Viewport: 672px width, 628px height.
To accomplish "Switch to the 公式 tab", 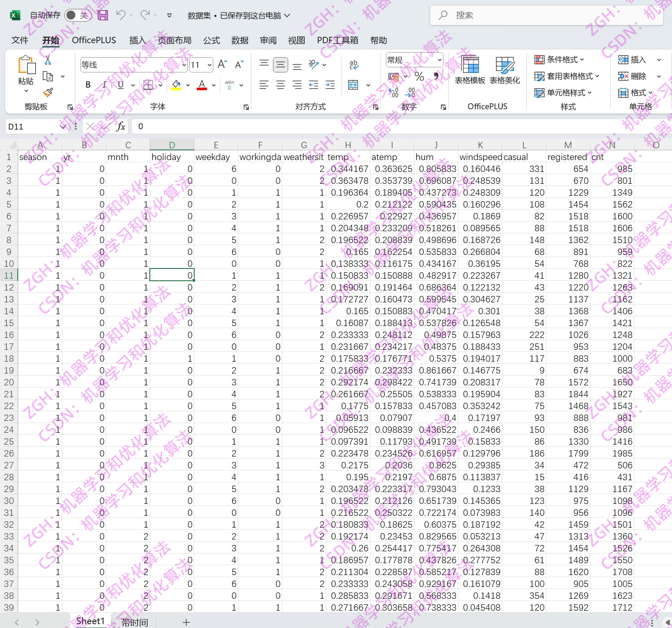I will click(x=211, y=40).
